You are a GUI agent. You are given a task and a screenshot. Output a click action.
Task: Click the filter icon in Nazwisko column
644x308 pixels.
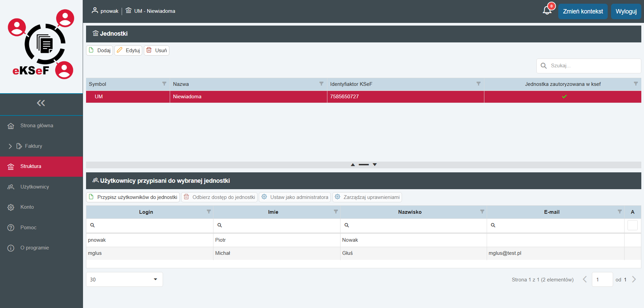(482, 212)
